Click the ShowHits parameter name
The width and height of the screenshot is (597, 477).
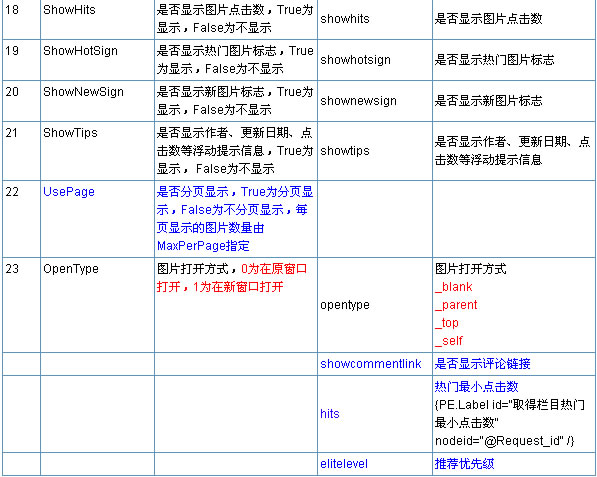[69, 10]
